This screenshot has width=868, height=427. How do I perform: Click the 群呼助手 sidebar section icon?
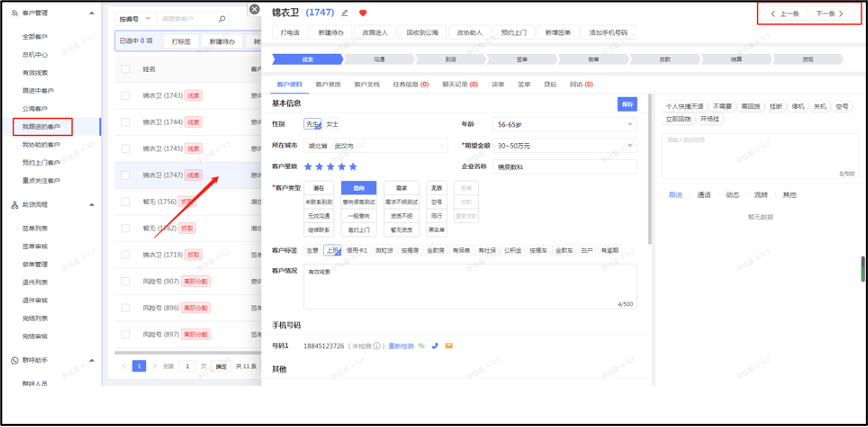click(x=15, y=360)
